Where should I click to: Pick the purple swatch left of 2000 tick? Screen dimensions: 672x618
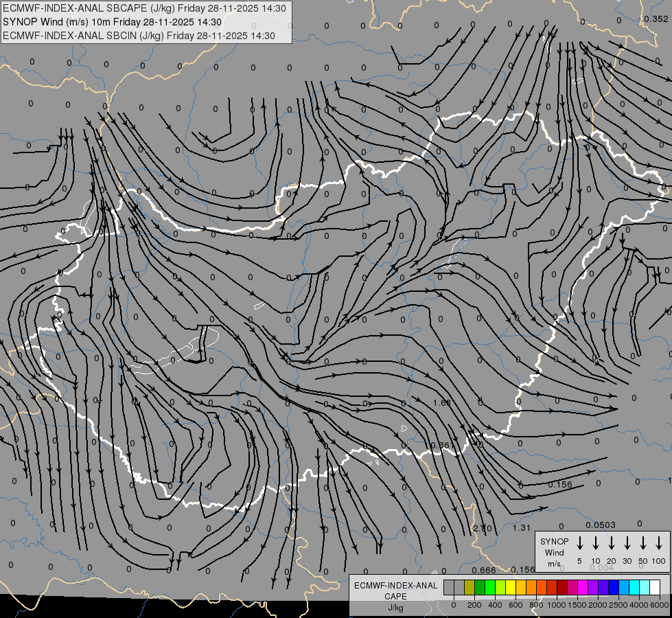pos(594,587)
